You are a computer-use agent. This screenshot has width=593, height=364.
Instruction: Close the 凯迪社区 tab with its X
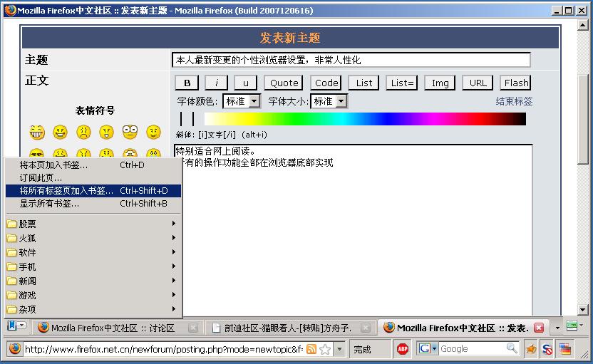tap(366, 328)
